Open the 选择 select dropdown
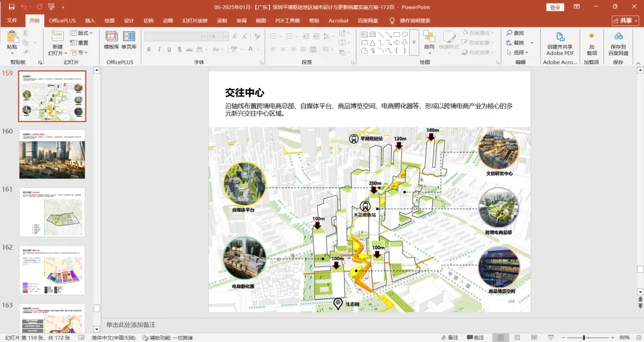The width and height of the screenshot is (644, 342). pos(518,52)
